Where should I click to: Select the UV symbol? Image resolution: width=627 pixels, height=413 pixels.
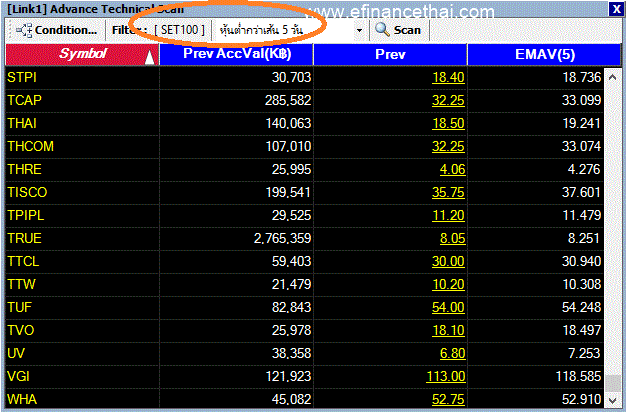[16, 353]
